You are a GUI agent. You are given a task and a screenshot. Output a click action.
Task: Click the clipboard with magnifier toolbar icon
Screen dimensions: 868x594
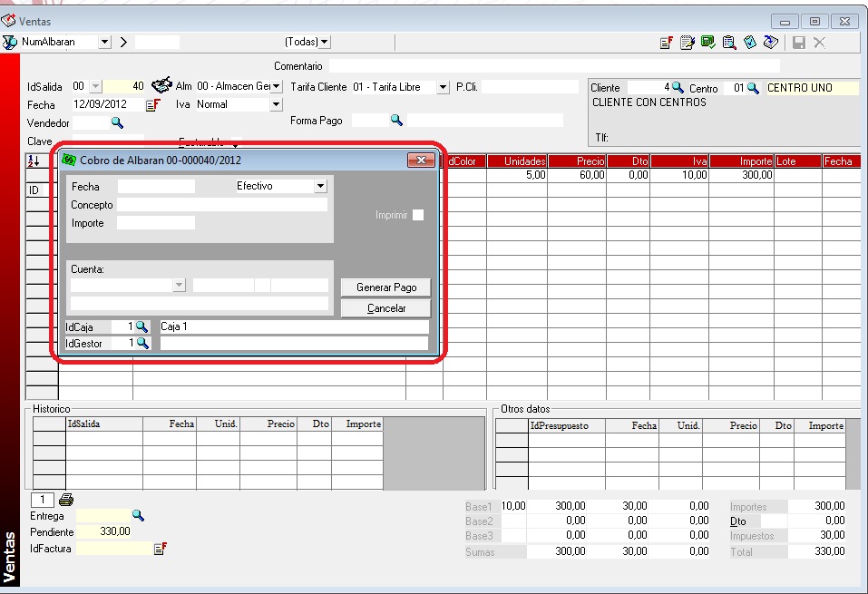coord(729,42)
